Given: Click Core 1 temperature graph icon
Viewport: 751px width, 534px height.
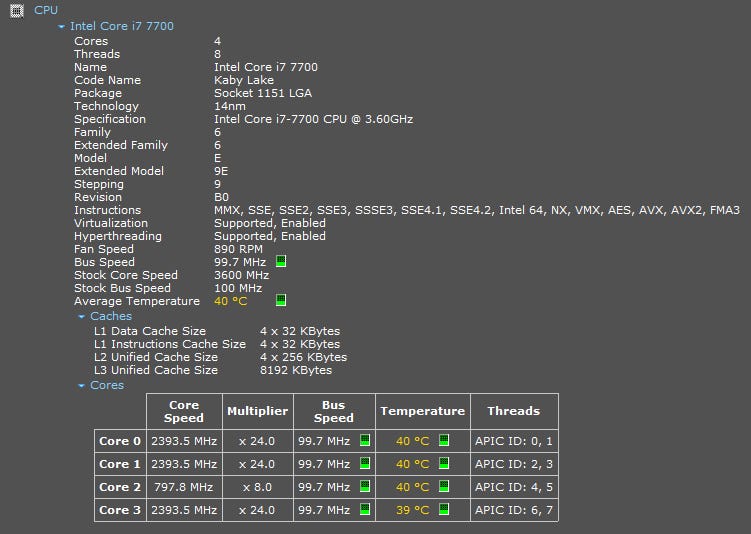Looking at the screenshot, I should (444, 463).
